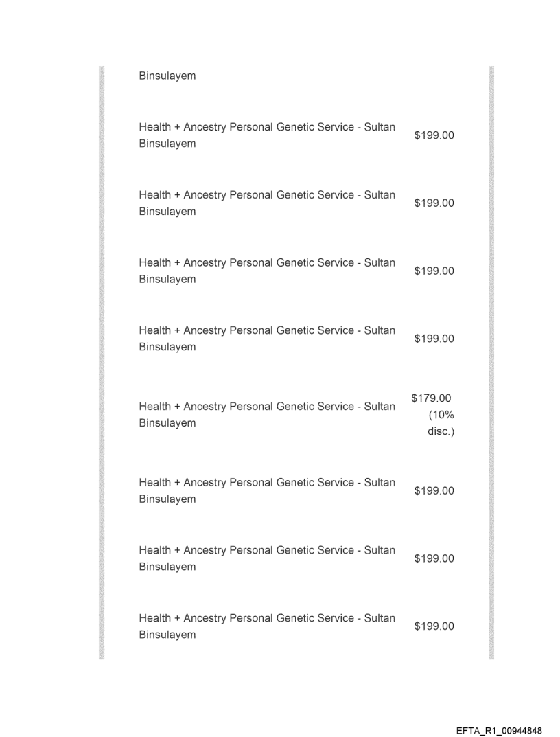The image size is (560, 737).
Task: Click the right gray vertical border strip
Action: [491, 363]
